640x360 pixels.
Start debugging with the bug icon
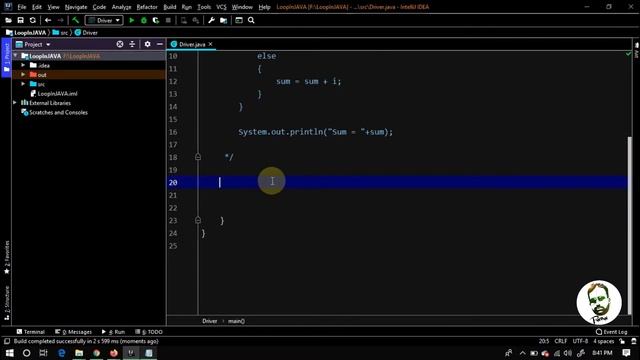144,20
